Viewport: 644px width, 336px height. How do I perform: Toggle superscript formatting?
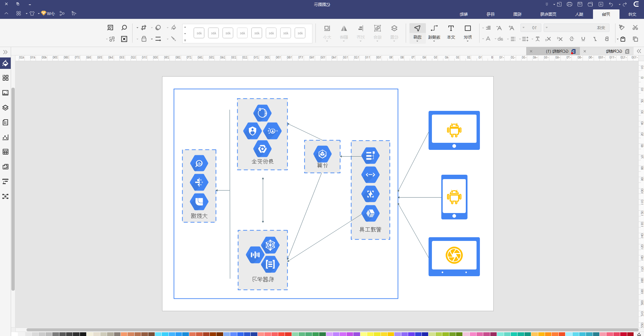coord(559,39)
